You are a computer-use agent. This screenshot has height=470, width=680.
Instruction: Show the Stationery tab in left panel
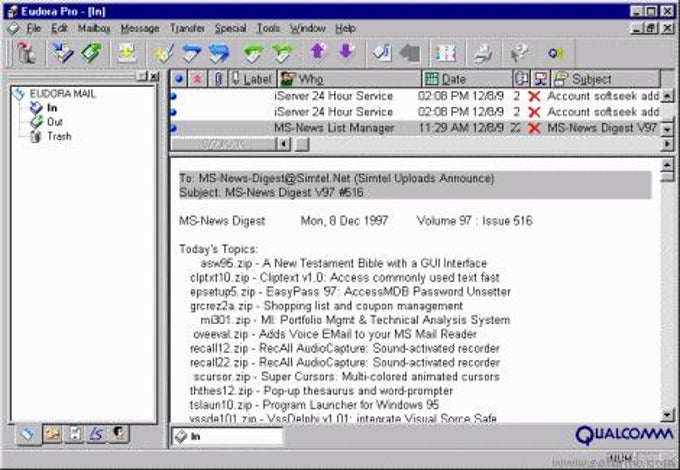tap(75, 434)
